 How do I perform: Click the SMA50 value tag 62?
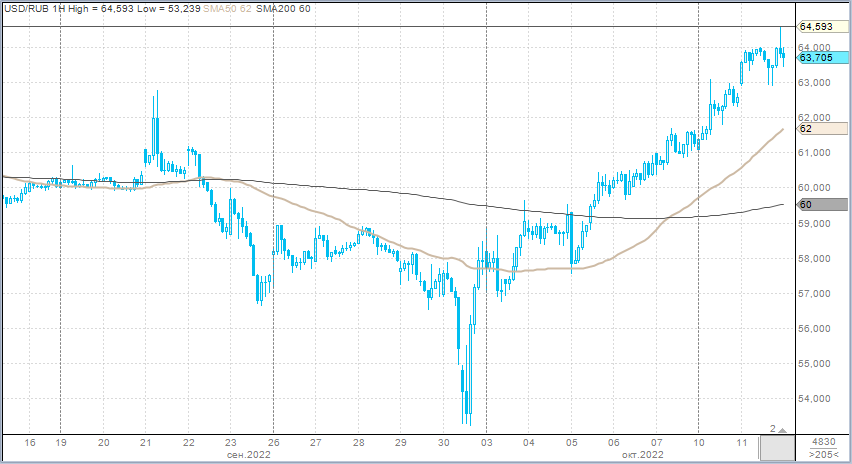coord(816,129)
